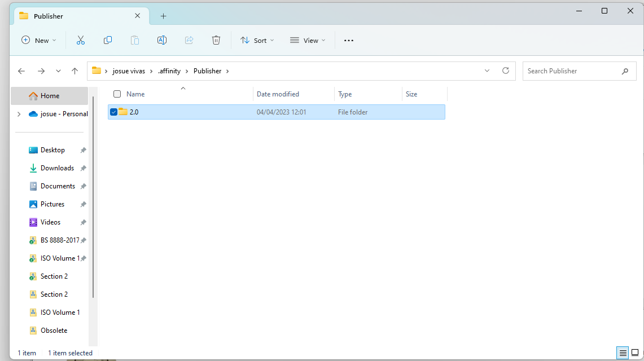Expand the josue - Personal OneDrive tree

[x=19, y=114]
